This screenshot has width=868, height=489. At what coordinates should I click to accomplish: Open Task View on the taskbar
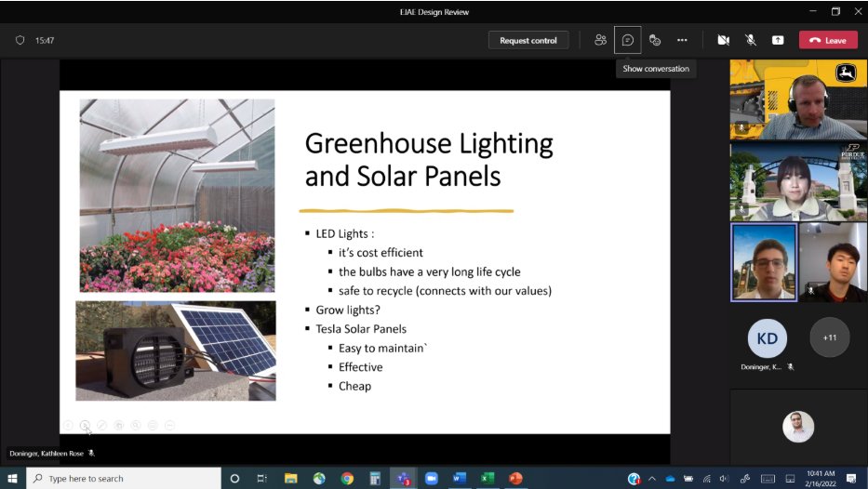tap(261, 479)
